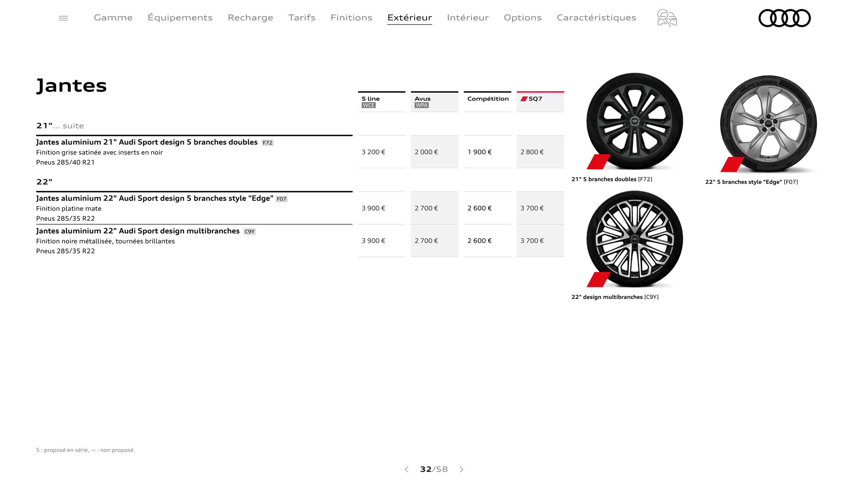Select the S line column header
This screenshot has width=868, height=488.
pos(382,102)
